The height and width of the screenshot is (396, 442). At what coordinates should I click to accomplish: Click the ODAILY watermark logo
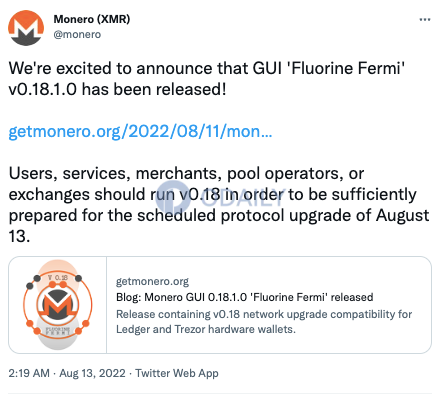pyautogui.click(x=219, y=195)
